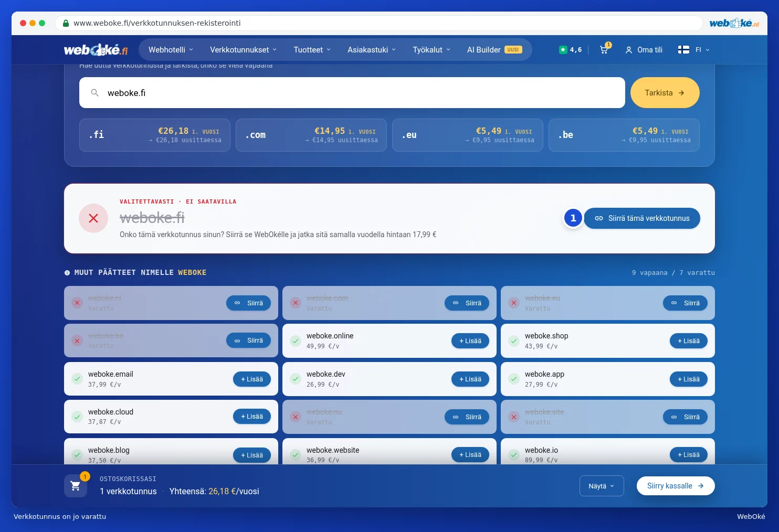
Task: Click the domain search input field
Action: tap(352, 93)
